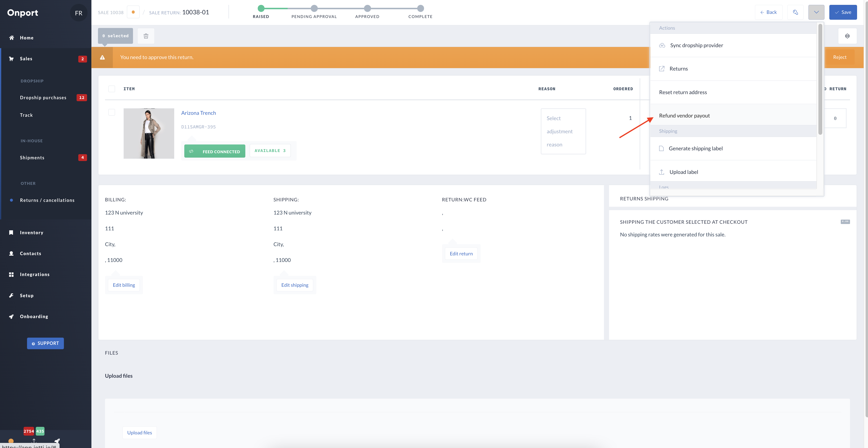Click the Onport logo
The height and width of the screenshot is (448, 868).
pos(23,13)
